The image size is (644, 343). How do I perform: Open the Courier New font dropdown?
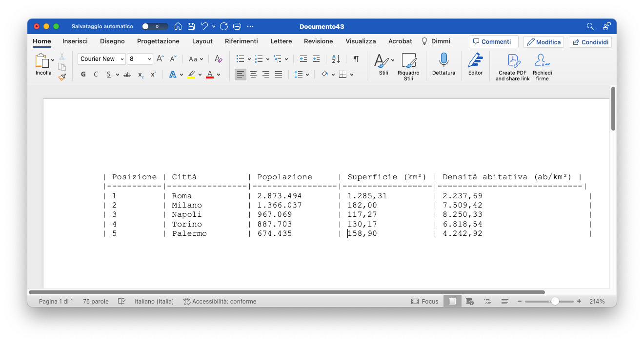pyautogui.click(x=101, y=59)
